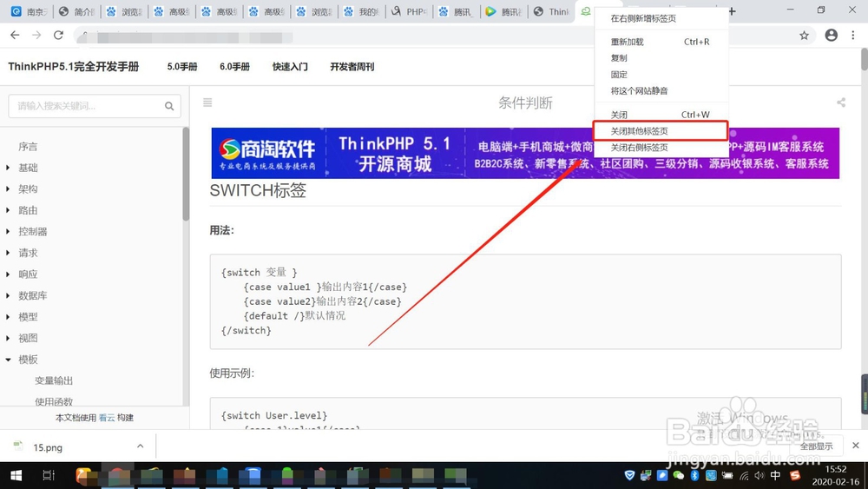This screenshot has height=489, width=868.
Task: Click the magnifier icon in the manual search box
Action: 169,106
